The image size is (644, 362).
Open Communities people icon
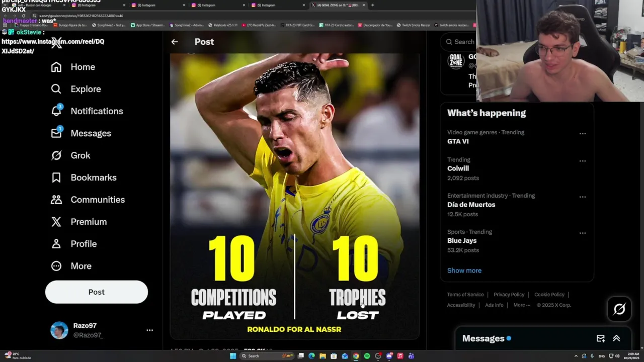(x=56, y=200)
